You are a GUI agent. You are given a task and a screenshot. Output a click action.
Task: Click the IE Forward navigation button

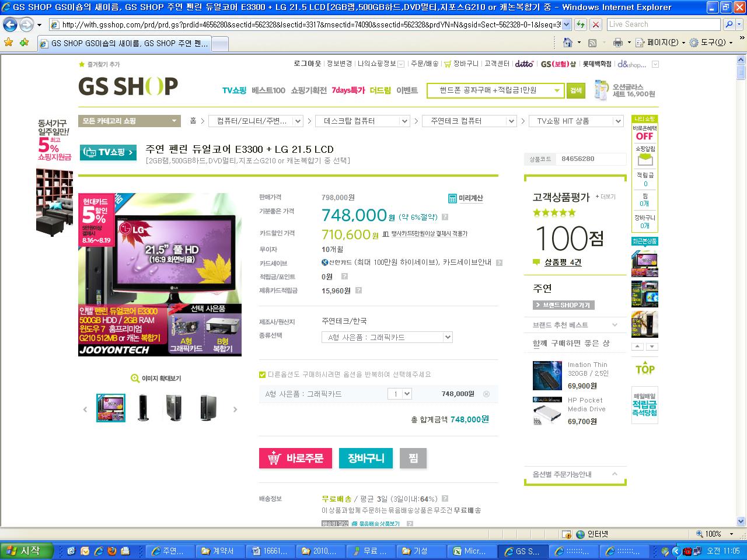[x=26, y=24]
